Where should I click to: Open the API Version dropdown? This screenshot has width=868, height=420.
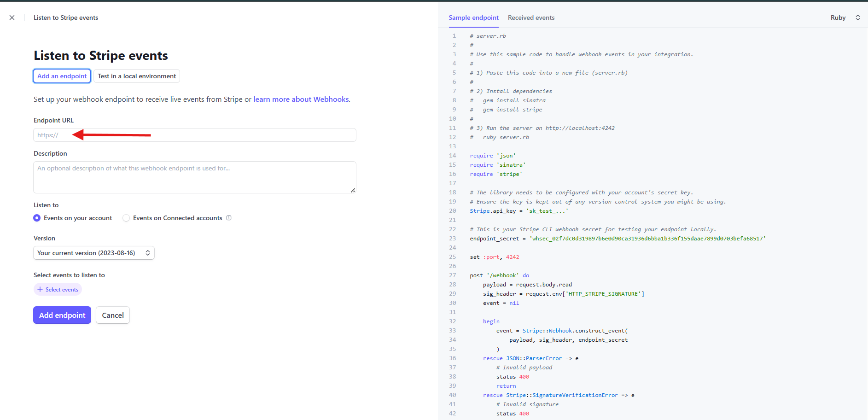coord(93,253)
